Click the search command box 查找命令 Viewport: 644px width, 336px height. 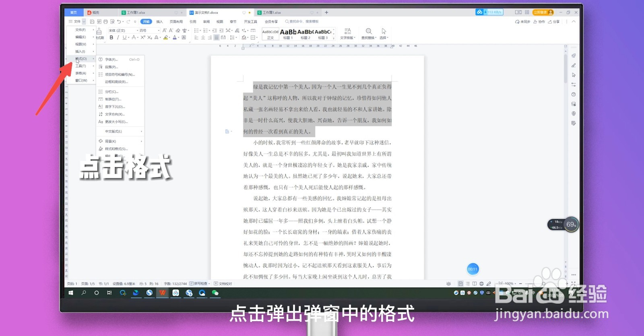coord(302,22)
